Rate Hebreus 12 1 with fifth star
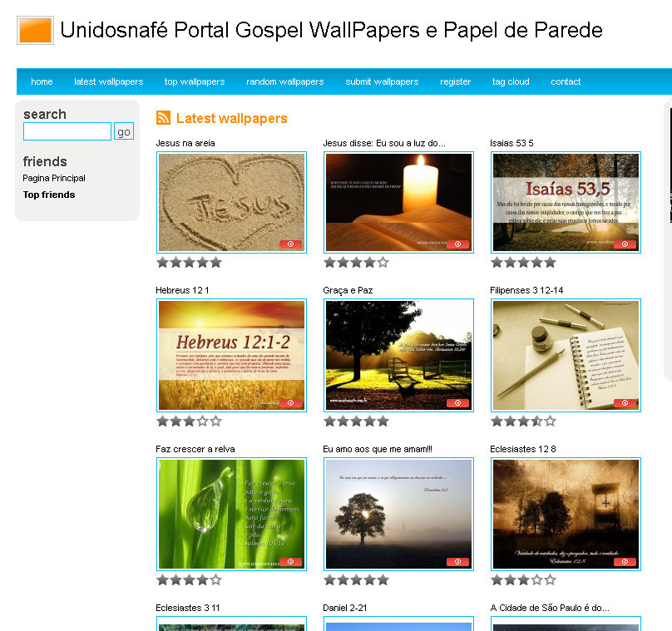 tap(216, 421)
